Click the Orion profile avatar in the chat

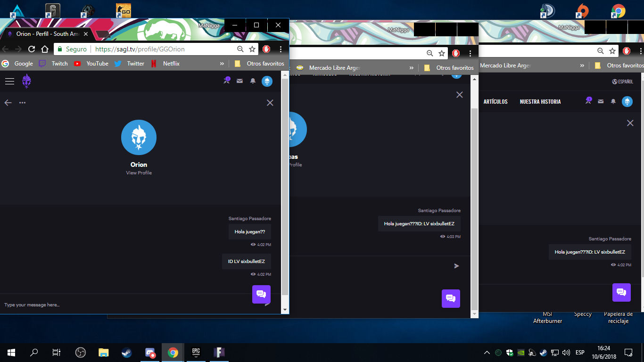(x=139, y=137)
